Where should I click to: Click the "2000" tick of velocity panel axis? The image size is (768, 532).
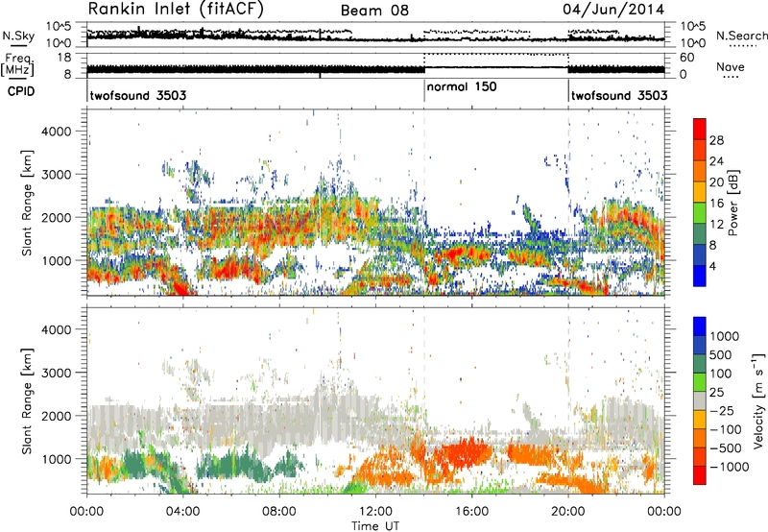pos(57,416)
